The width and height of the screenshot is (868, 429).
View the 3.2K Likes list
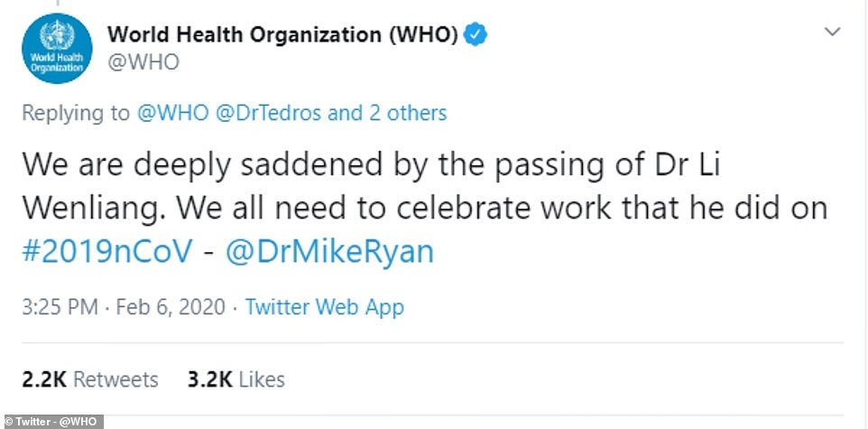tap(235, 379)
